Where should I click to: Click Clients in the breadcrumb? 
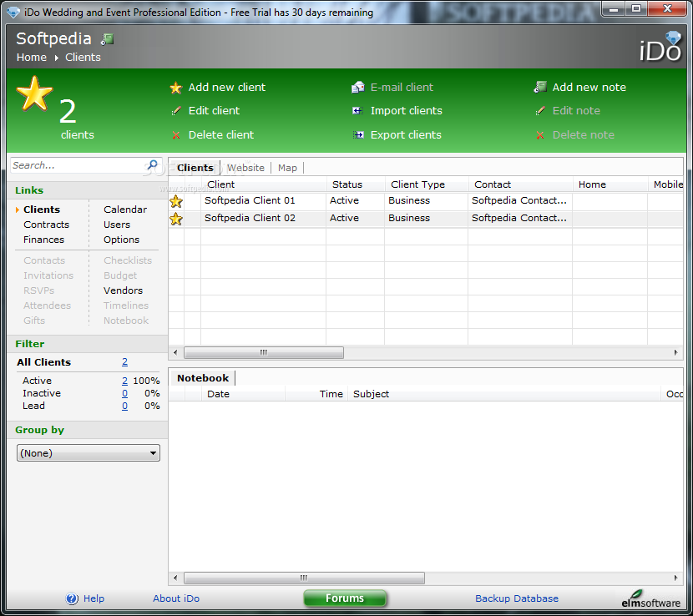tap(83, 58)
